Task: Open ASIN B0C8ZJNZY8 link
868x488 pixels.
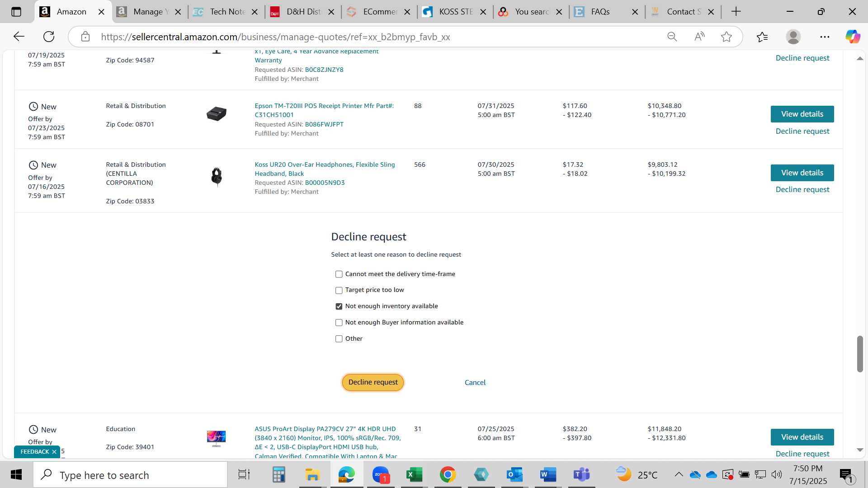Action: pyautogui.click(x=324, y=70)
